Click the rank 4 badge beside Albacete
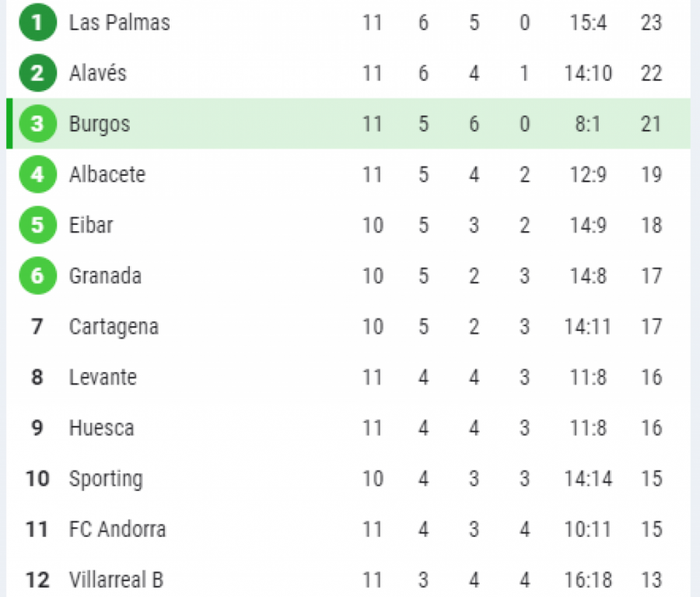This screenshot has height=597, width=700. coord(37,174)
